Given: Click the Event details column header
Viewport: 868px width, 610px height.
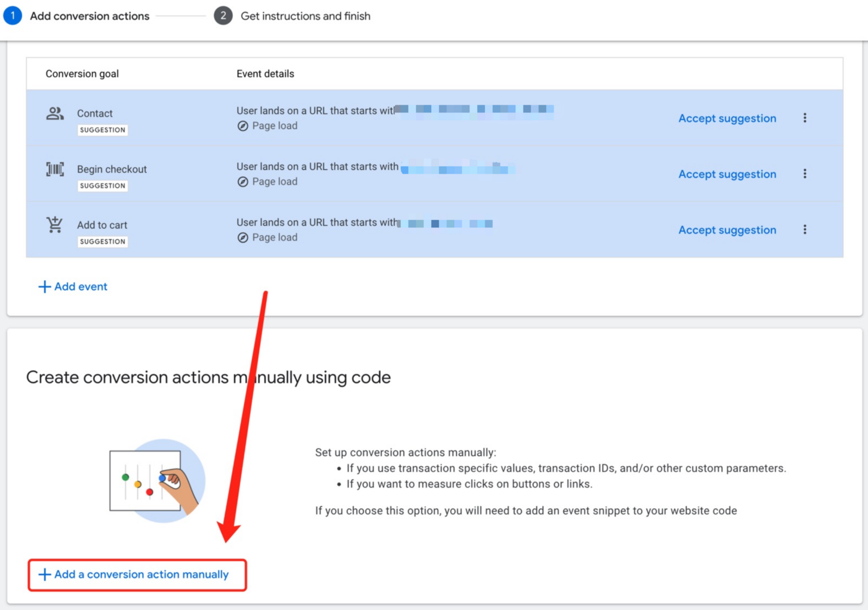Looking at the screenshot, I should pos(265,74).
